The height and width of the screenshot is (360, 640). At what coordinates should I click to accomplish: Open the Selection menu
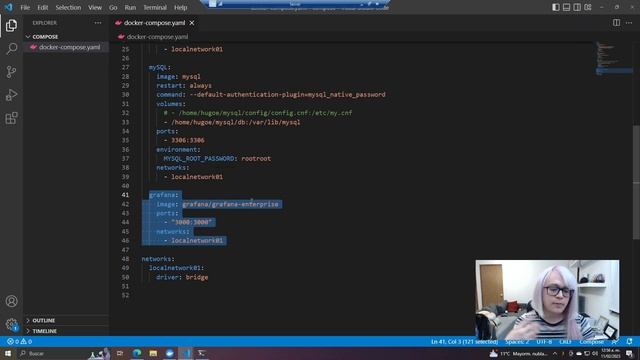pyautogui.click(x=68, y=7)
